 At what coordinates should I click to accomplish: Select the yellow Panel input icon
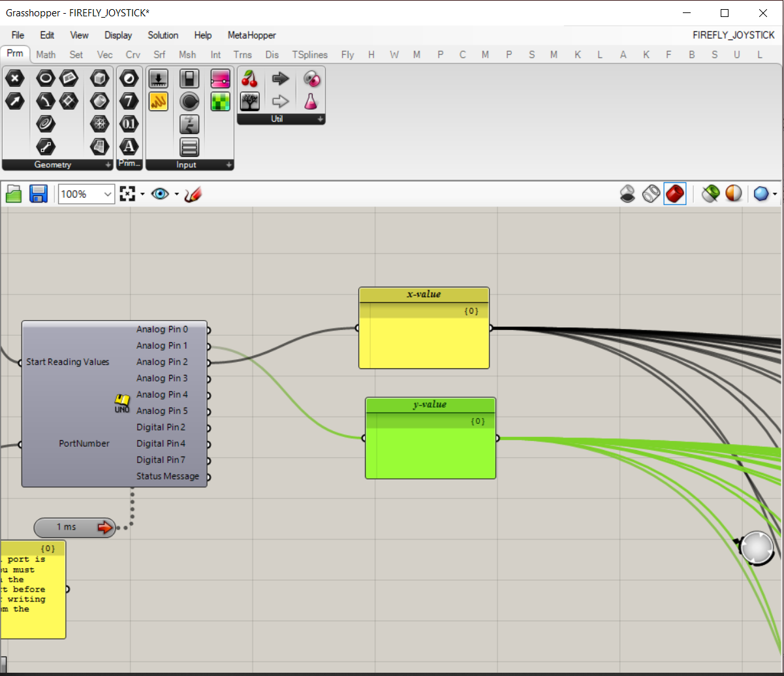[x=159, y=101]
